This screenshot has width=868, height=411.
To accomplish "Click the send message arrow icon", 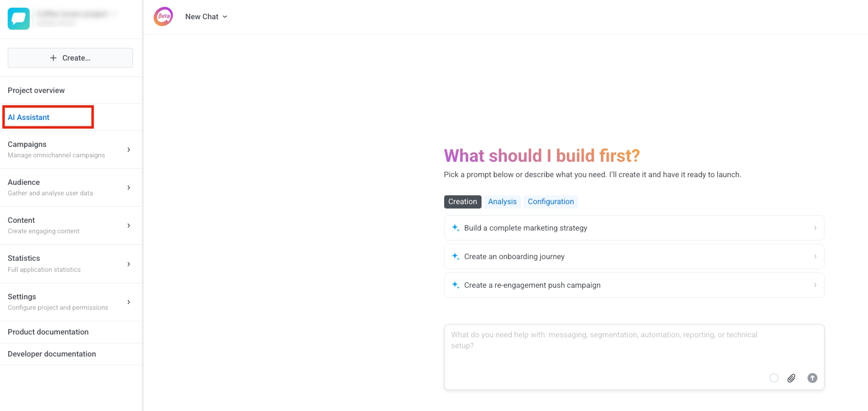I will coord(812,378).
